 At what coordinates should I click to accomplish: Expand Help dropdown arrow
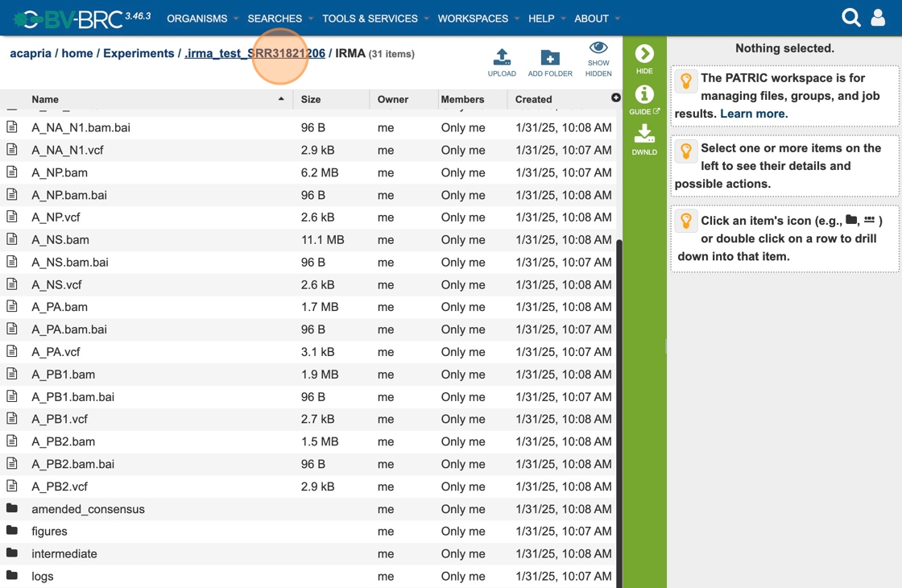pos(563,19)
